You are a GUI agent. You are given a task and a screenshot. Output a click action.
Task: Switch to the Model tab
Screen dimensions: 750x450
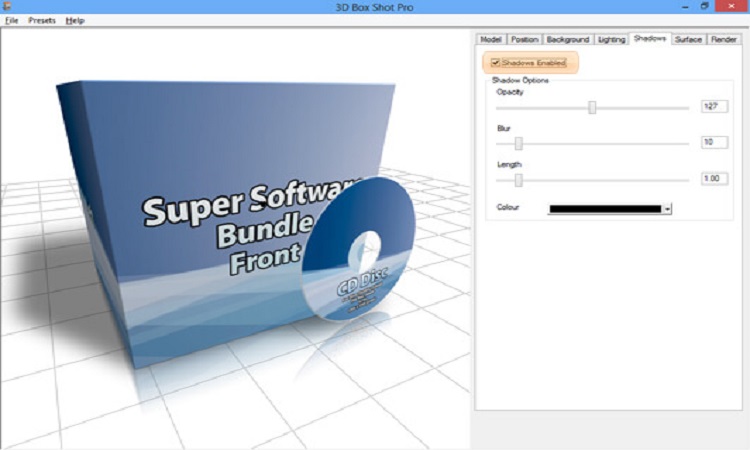point(491,39)
